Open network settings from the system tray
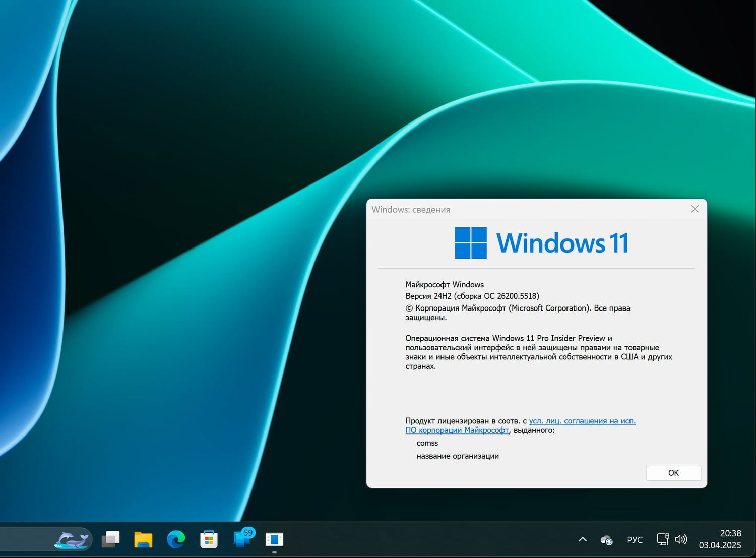756x558 pixels. (663, 539)
